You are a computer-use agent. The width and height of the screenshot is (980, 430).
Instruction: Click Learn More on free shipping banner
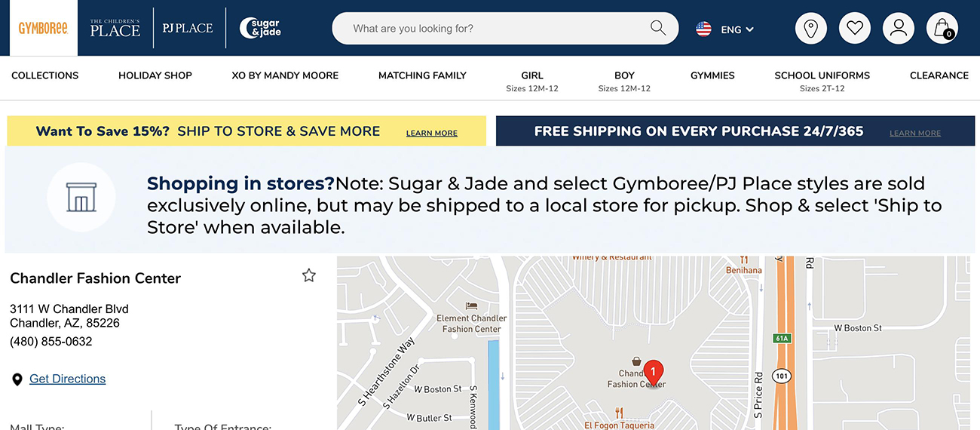[x=914, y=134]
